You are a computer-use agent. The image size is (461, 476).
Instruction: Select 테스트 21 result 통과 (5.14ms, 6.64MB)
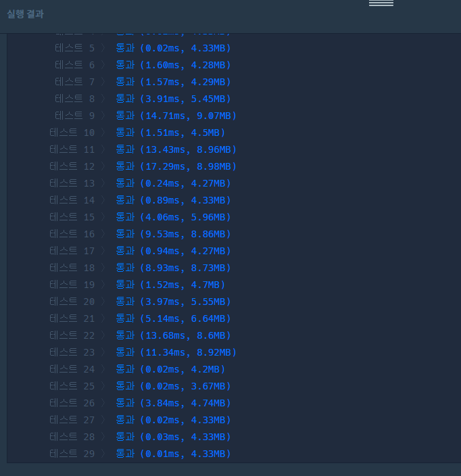(x=173, y=318)
